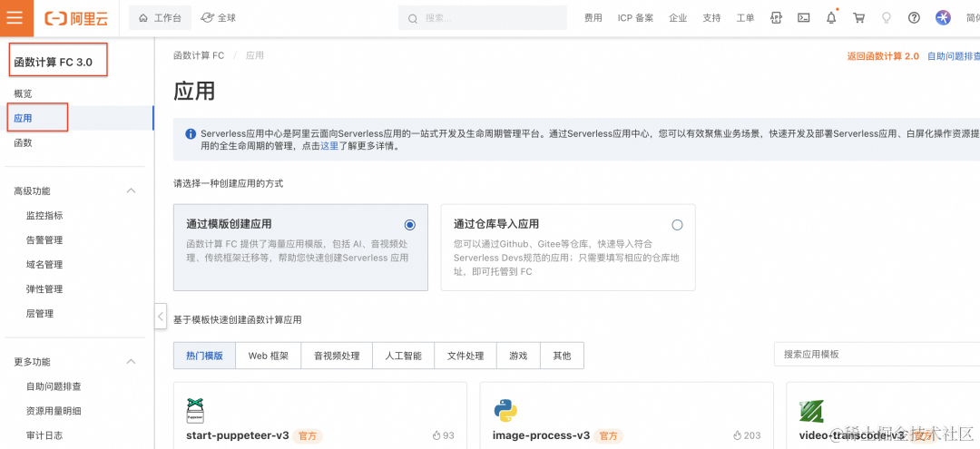Viewport: 980px width, 449px height.
Task: Click the Python icon of image-process-v3
Action: [x=505, y=410]
